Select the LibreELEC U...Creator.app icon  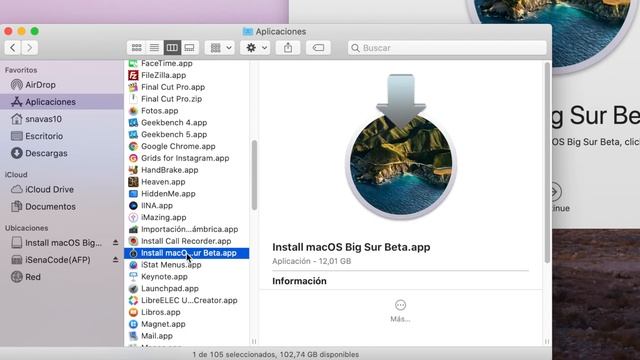(133, 300)
